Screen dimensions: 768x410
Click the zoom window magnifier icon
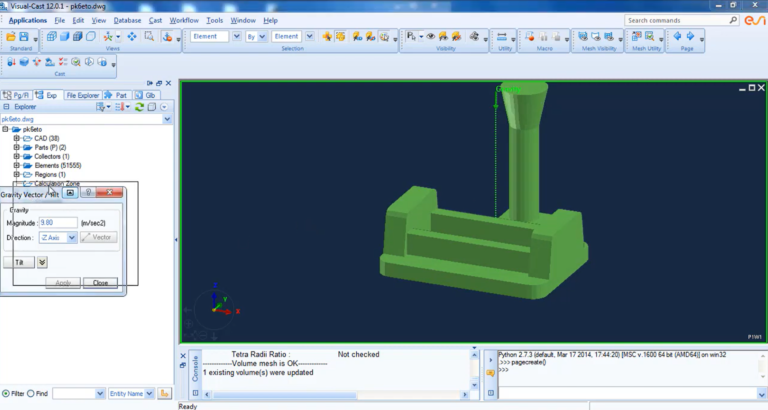coord(149,37)
